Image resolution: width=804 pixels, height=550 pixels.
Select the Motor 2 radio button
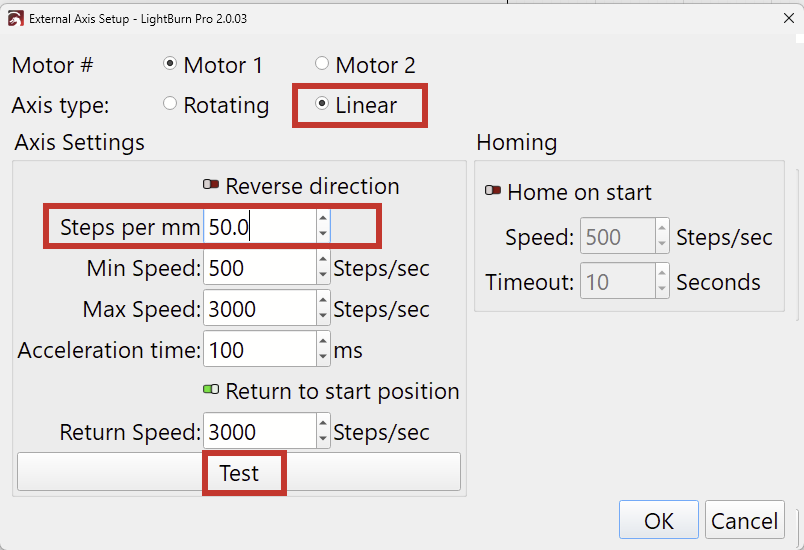tap(322, 65)
